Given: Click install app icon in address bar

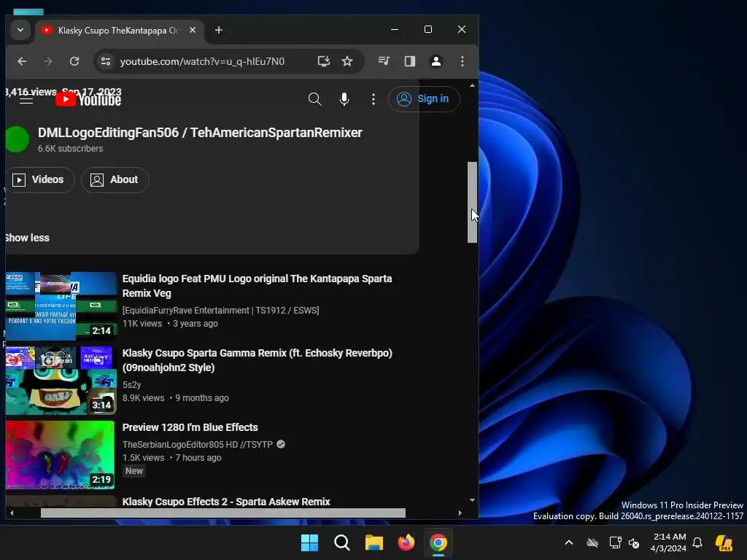Looking at the screenshot, I should pyautogui.click(x=324, y=61).
